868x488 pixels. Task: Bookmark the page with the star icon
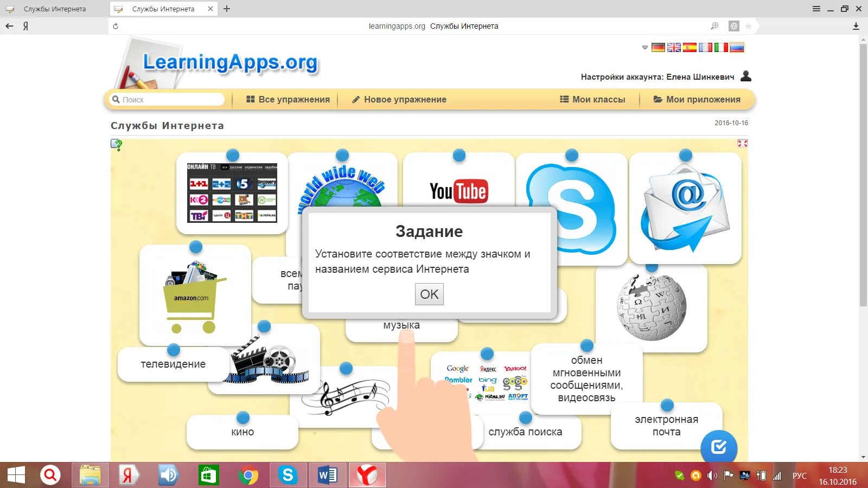(749, 26)
